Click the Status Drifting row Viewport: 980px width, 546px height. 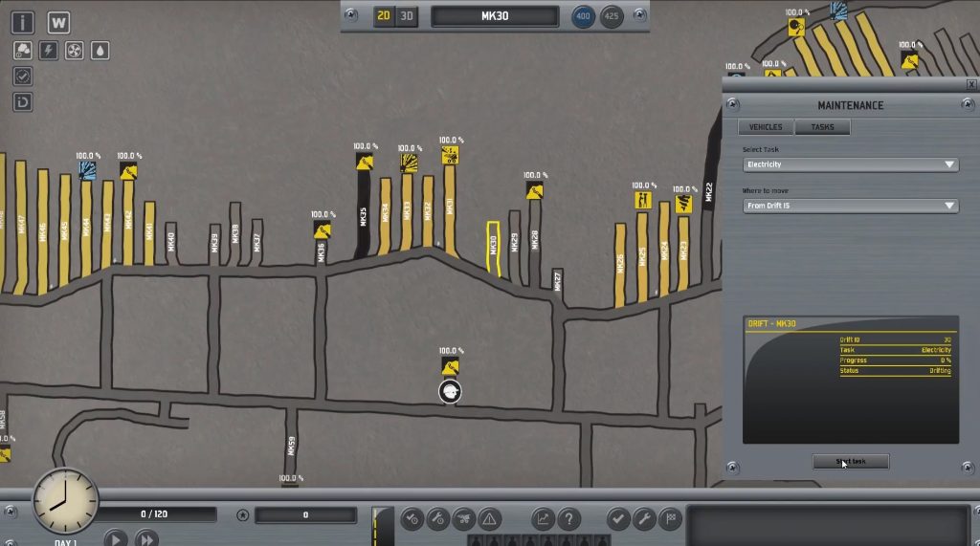click(895, 370)
